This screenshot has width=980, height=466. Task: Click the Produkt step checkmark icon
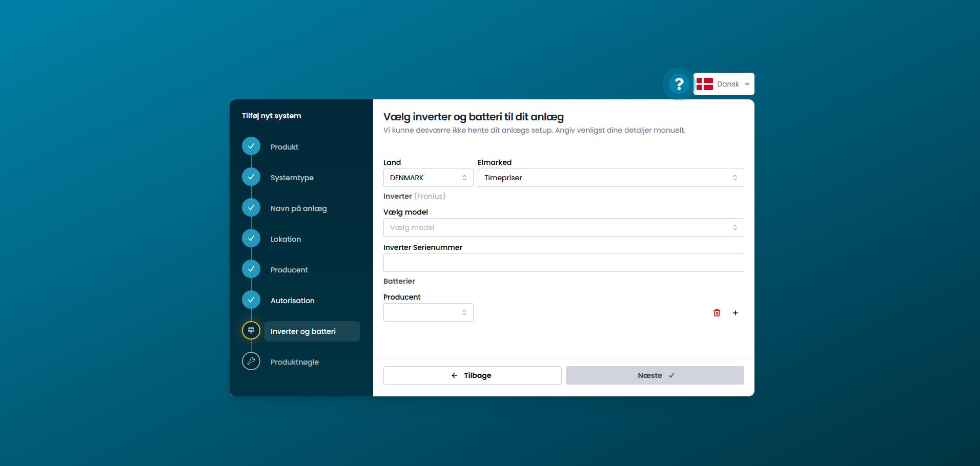point(251,146)
